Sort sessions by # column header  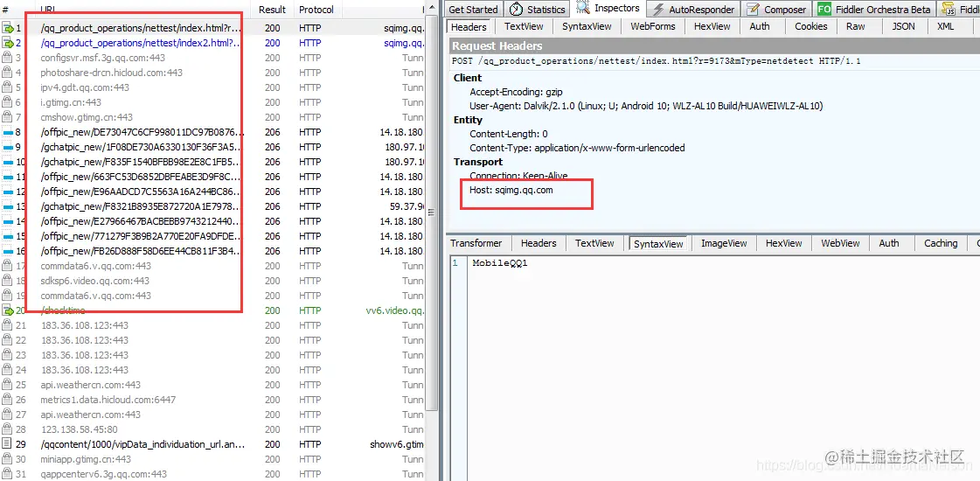[x=5, y=10]
